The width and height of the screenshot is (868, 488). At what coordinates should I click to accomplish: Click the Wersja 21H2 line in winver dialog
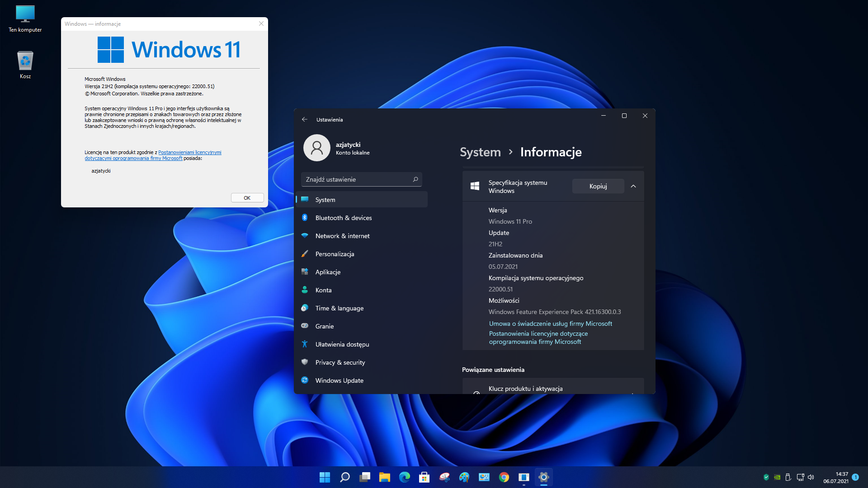coord(150,86)
